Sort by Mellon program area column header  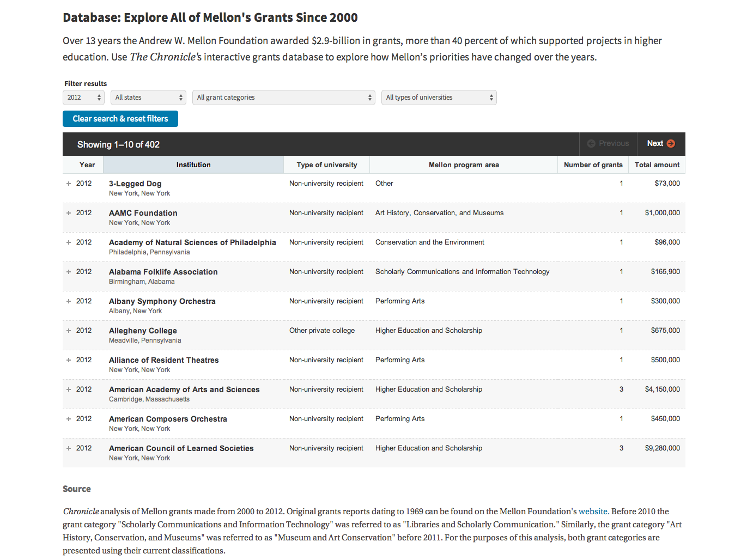tap(464, 165)
